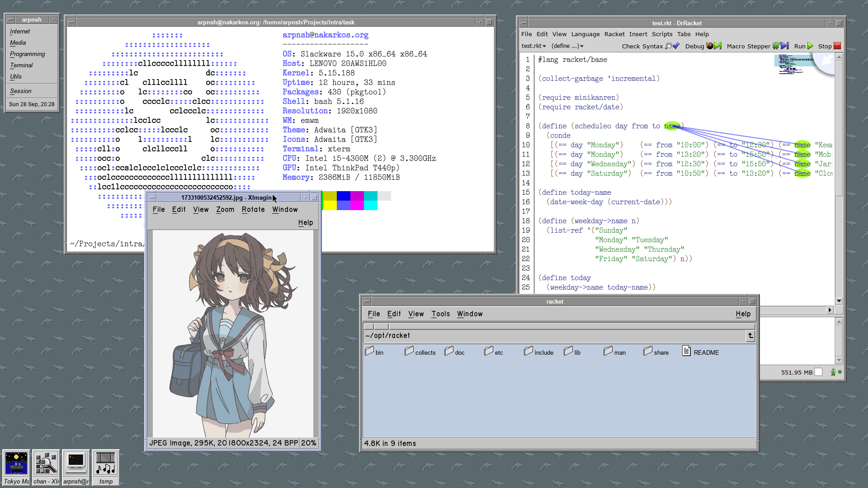The image size is (868, 488).
Task: Open the README file icon
Action: (686, 351)
